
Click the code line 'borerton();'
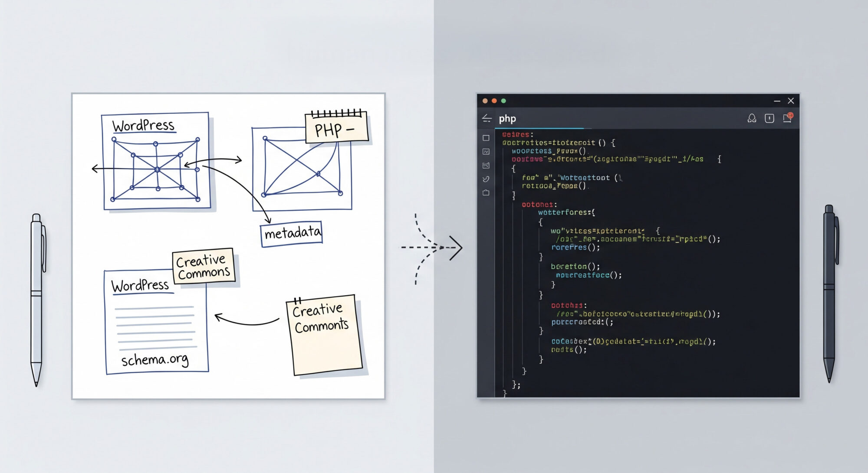coord(575,267)
